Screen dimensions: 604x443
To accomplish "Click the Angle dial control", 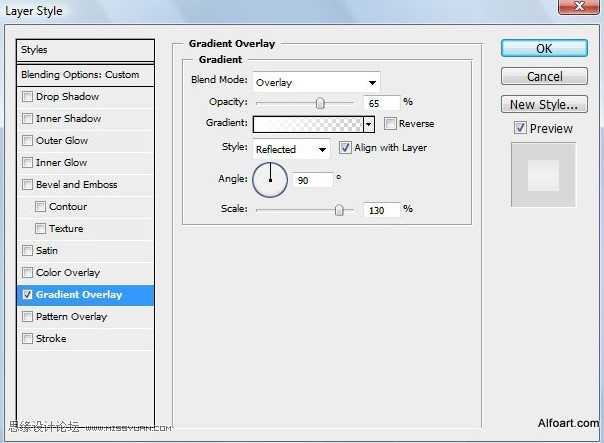I will pyautogui.click(x=270, y=180).
